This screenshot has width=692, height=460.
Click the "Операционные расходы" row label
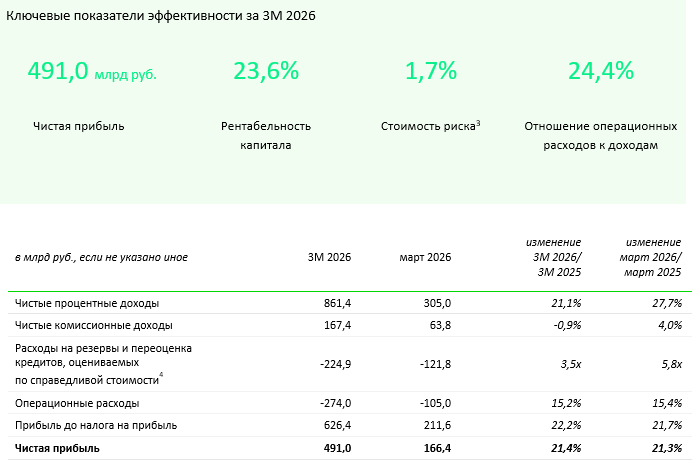(77, 403)
